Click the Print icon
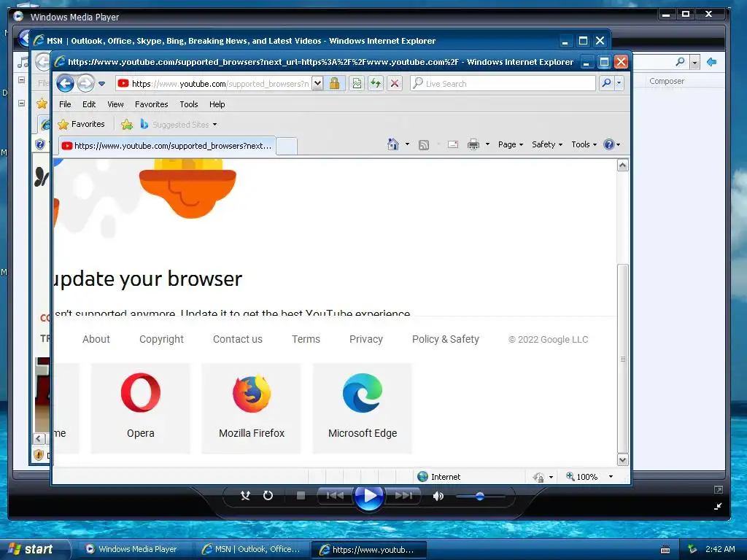747x560 pixels. pyautogui.click(x=473, y=144)
